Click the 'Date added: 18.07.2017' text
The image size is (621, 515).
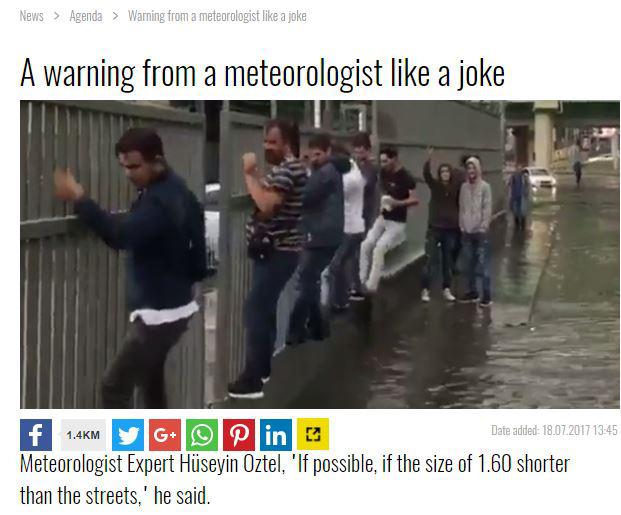(554, 430)
